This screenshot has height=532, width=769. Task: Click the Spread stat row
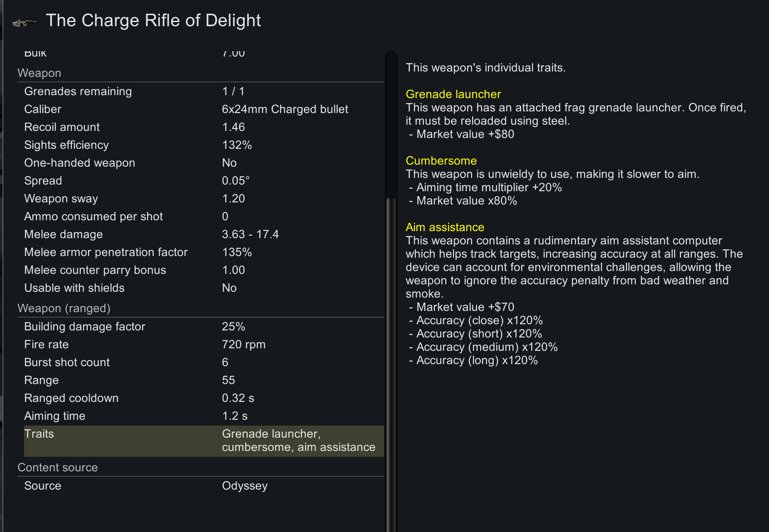coord(204,181)
